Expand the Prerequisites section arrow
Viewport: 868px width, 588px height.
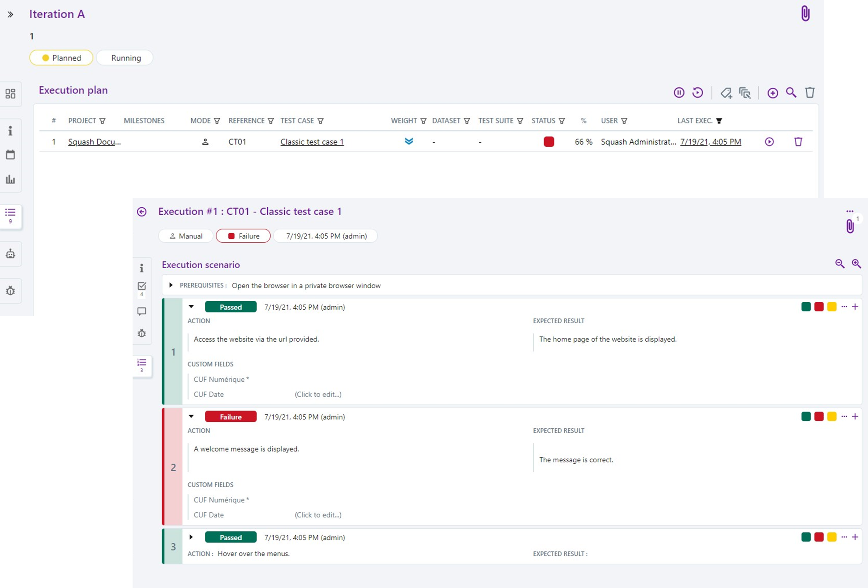(171, 286)
